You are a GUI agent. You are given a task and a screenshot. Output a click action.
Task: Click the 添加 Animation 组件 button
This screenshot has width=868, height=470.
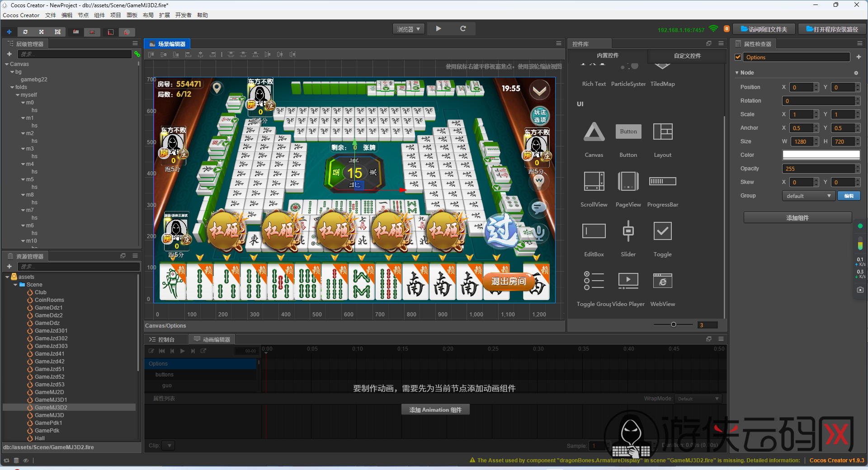435,410
